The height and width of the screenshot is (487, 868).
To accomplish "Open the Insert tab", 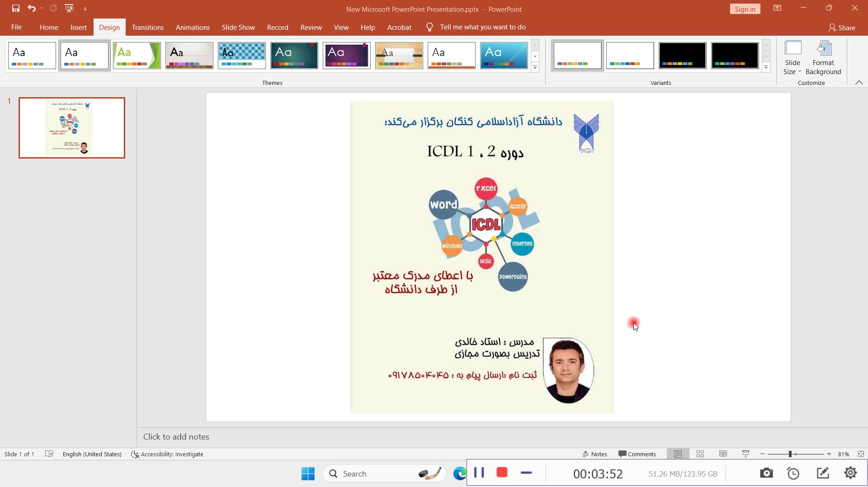I will pos(79,27).
